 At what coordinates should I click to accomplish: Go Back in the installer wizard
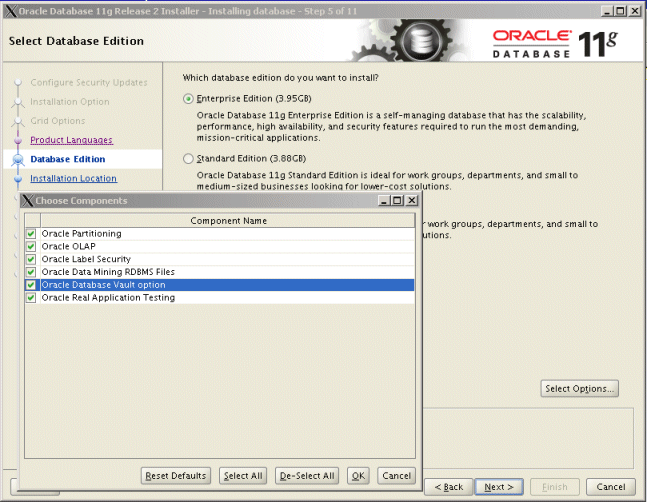coord(449,487)
